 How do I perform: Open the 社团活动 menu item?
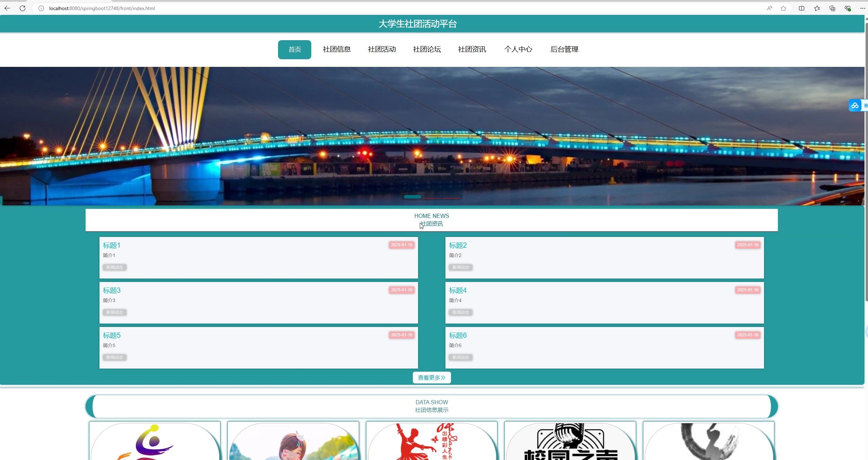(x=382, y=50)
